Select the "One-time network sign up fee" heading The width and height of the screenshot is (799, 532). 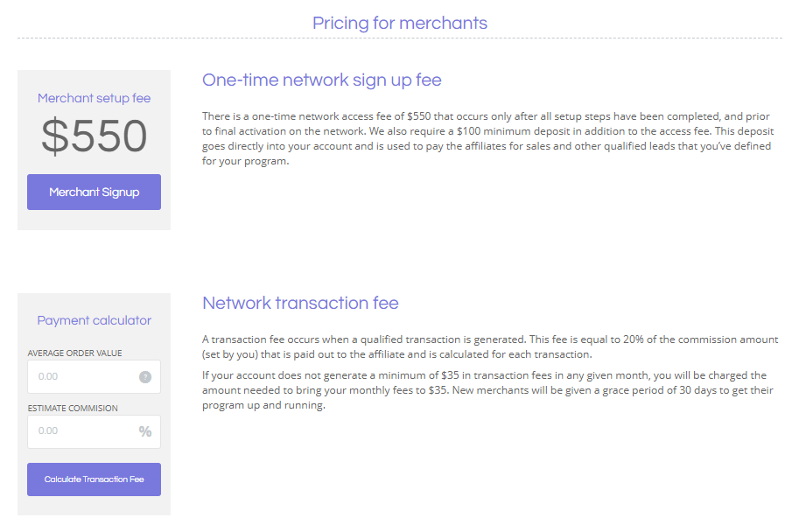point(321,80)
